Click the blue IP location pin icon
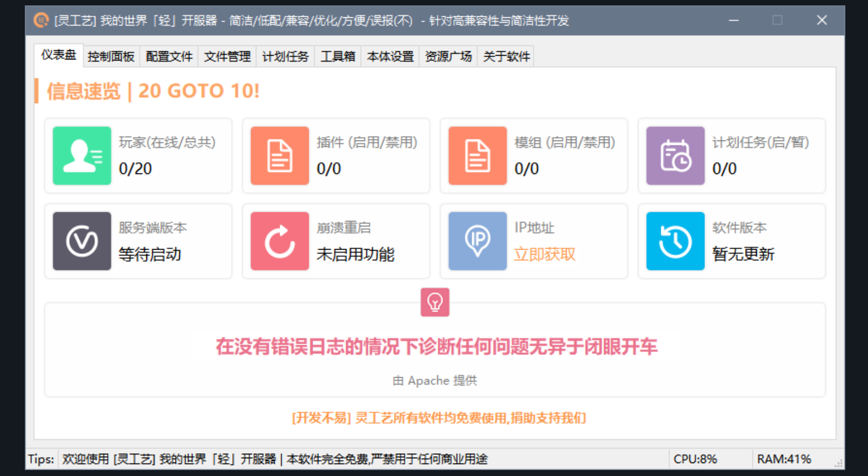This screenshot has height=476, width=868. click(x=478, y=241)
